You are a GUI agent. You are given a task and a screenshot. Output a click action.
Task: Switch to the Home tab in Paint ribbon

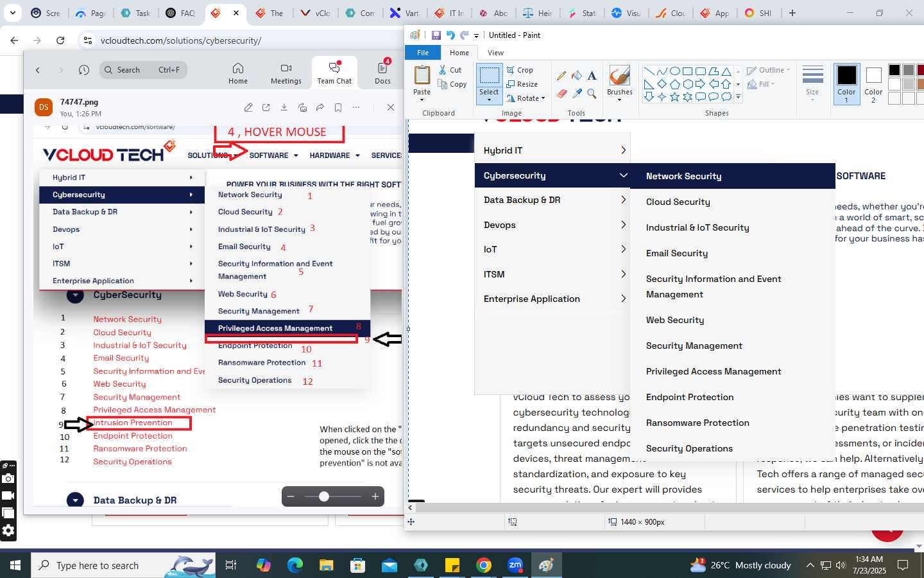coord(459,53)
